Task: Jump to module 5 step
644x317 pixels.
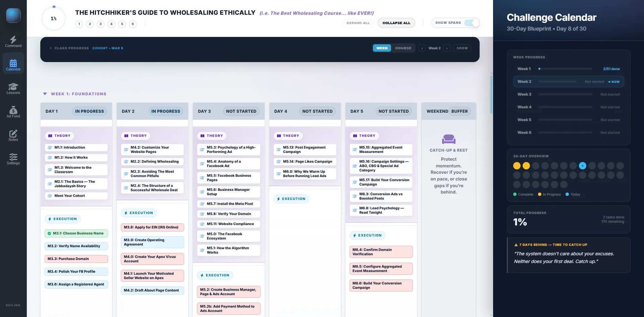Action: (122, 24)
